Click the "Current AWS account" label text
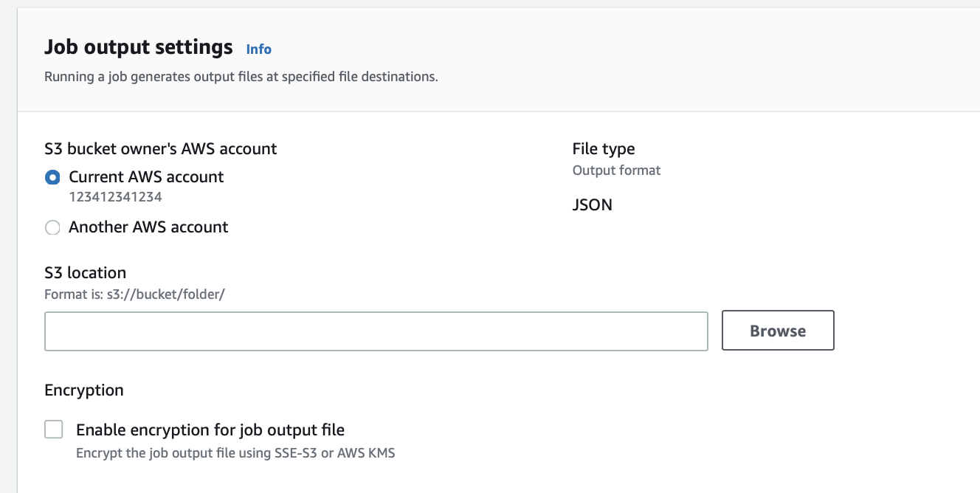The width and height of the screenshot is (980, 493). (146, 177)
